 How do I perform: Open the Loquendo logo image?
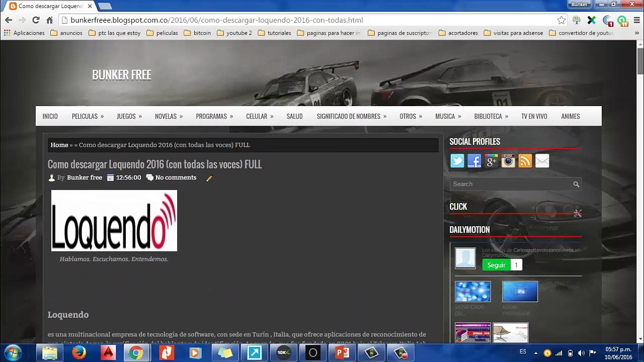114,221
